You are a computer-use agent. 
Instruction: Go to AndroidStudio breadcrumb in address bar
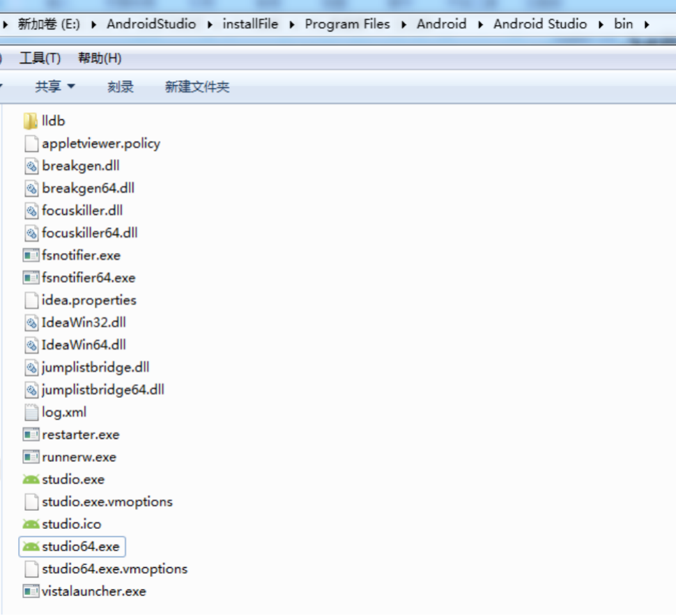coord(151,24)
